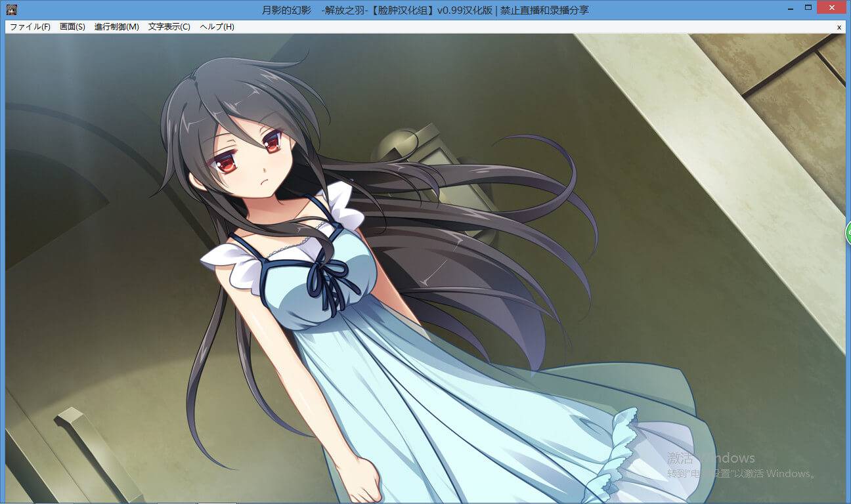
Task: Open the 進行制御(M) menu
Action: click(x=116, y=27)
